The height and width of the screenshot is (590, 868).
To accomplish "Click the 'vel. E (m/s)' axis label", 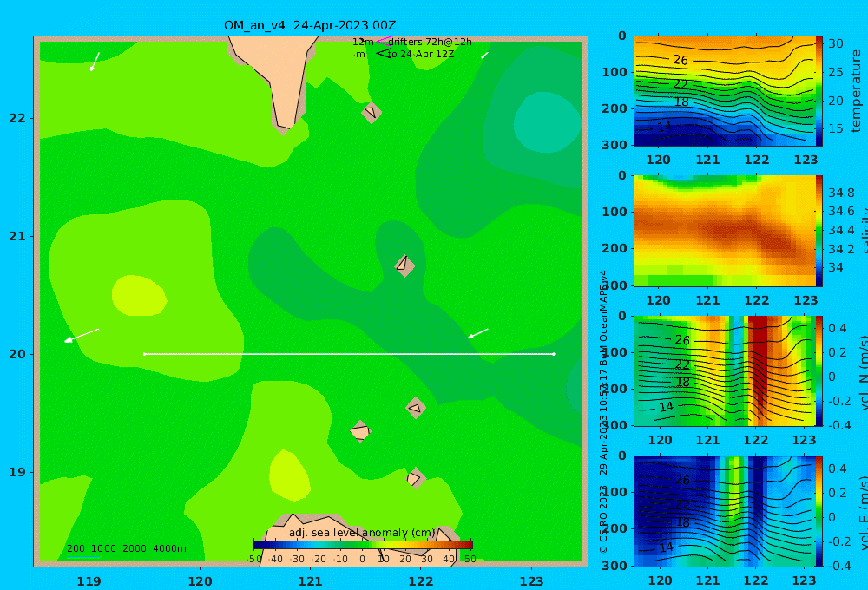I will [x=863, y=513].
